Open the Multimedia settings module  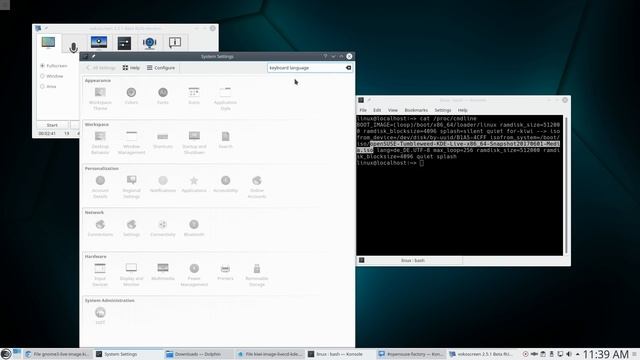(162, 272)
